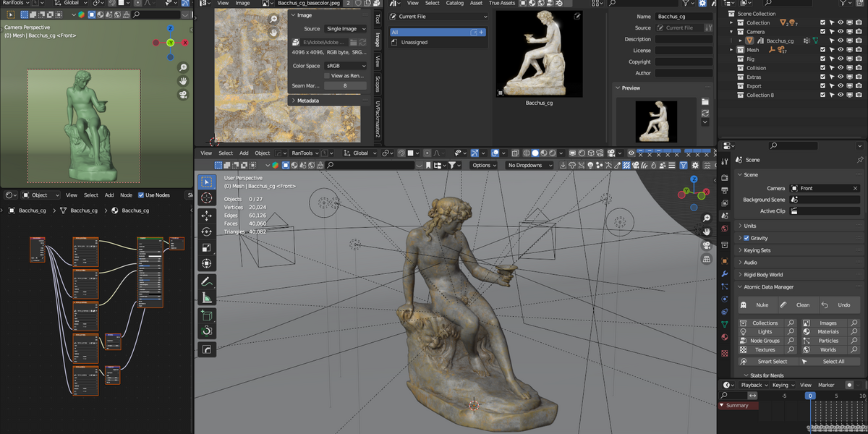The height and width of the screenshot is (434, 868).
Task: Open the Texture properties checker tab
Action: point(725,353)
